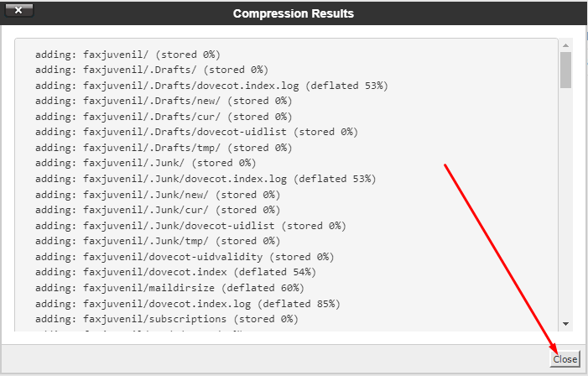Click the faxjuvenil/dovecot-uidvalidity output line
Viewport: 588px width, 376px height.
(185, 257)
